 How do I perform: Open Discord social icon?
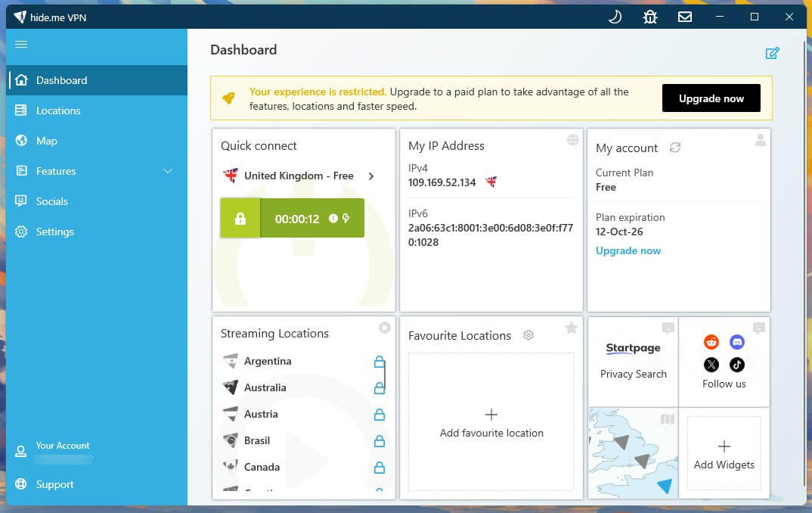tap(737, 342)
